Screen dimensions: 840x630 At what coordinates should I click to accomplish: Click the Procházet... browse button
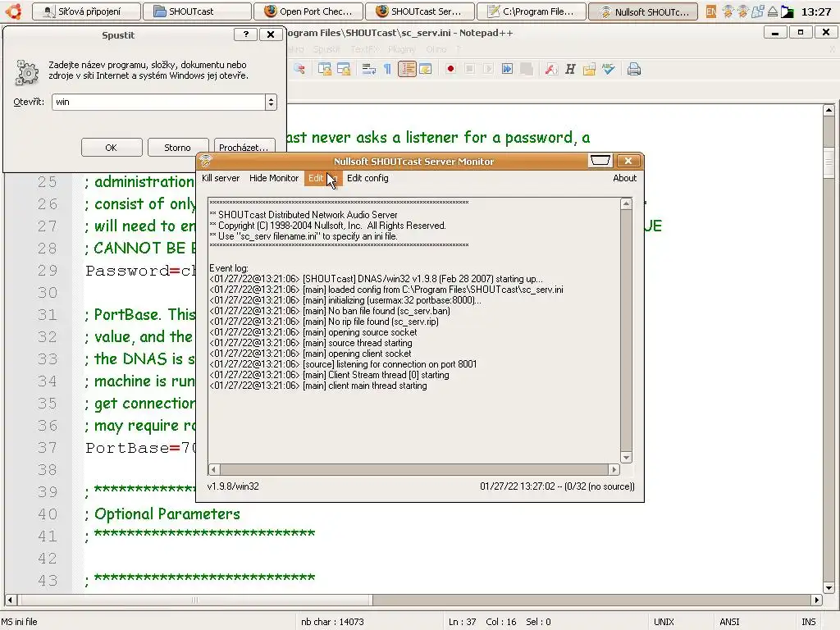[244, 148]
